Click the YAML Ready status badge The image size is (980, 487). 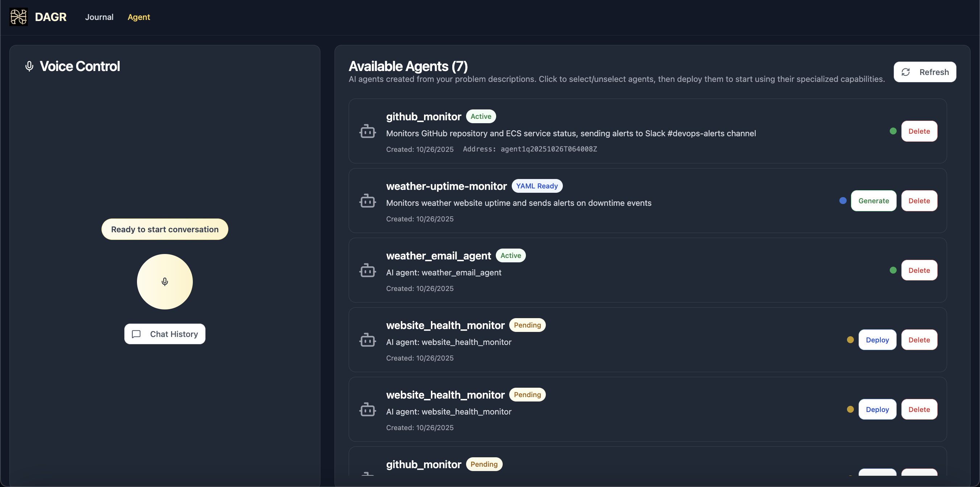(536, 186)
